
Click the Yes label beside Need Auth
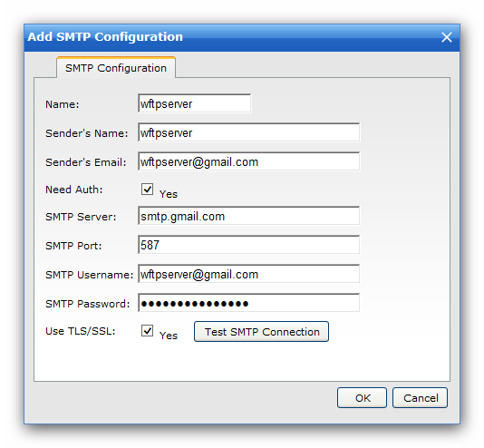tap(169, 194)
